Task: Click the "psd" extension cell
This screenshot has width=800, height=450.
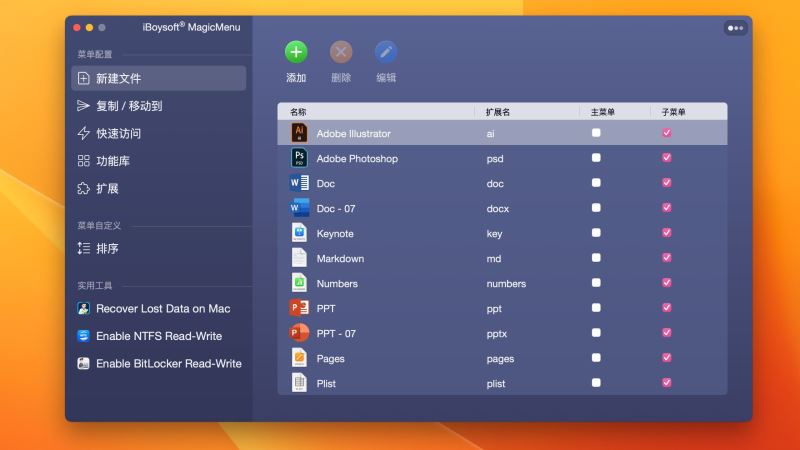Action: click(495, 159)
